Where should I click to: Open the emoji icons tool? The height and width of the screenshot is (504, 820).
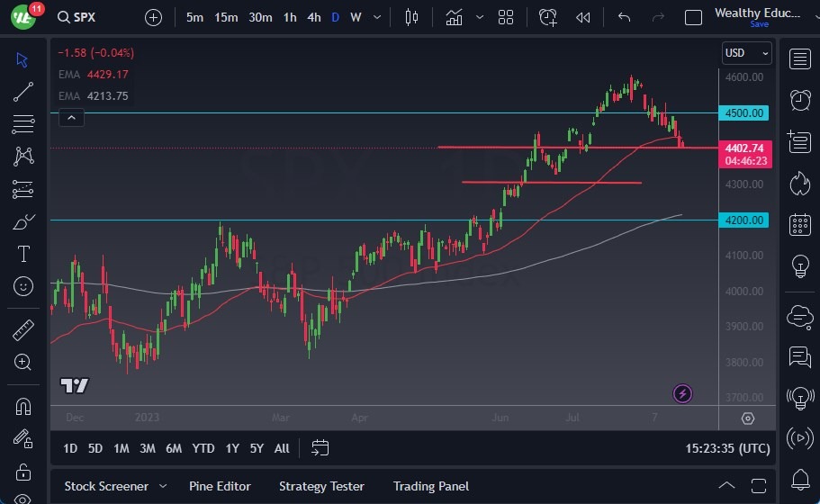point(23,286)
